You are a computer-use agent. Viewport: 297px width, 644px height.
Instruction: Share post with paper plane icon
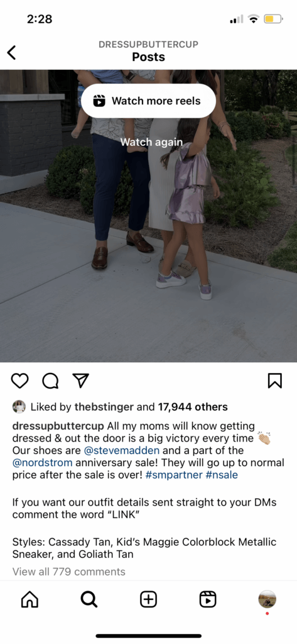81,380
